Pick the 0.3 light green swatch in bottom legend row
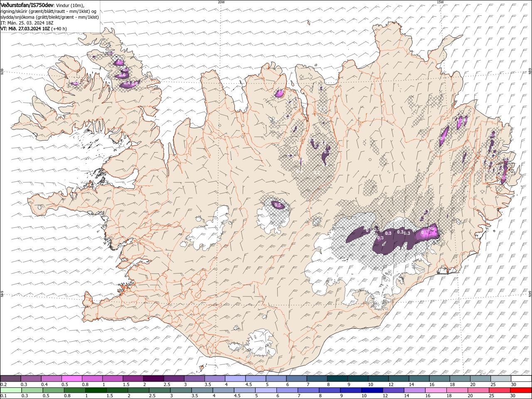The height and width of the screenshot is (399, 532). [32, 390]
